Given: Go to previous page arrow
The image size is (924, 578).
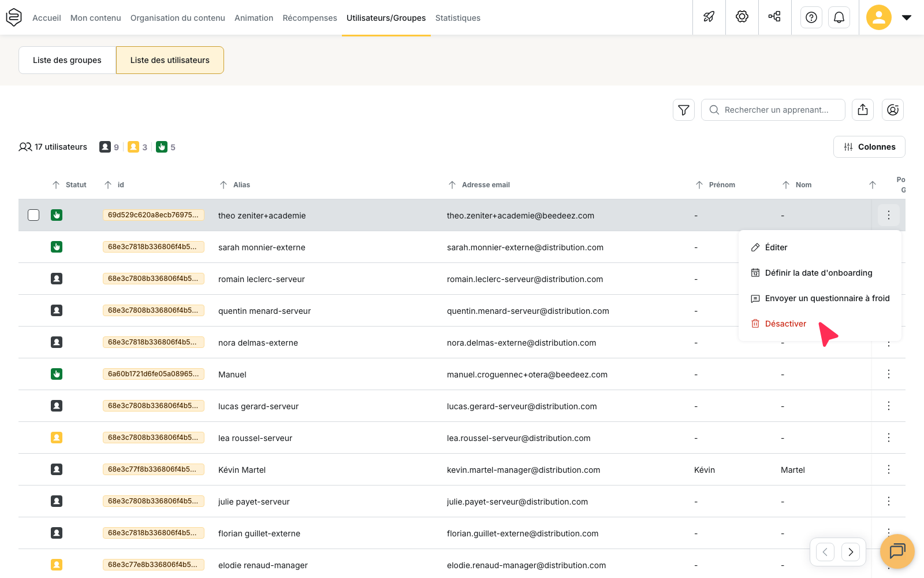Looking at the screenshot, I should coord(825,552).
